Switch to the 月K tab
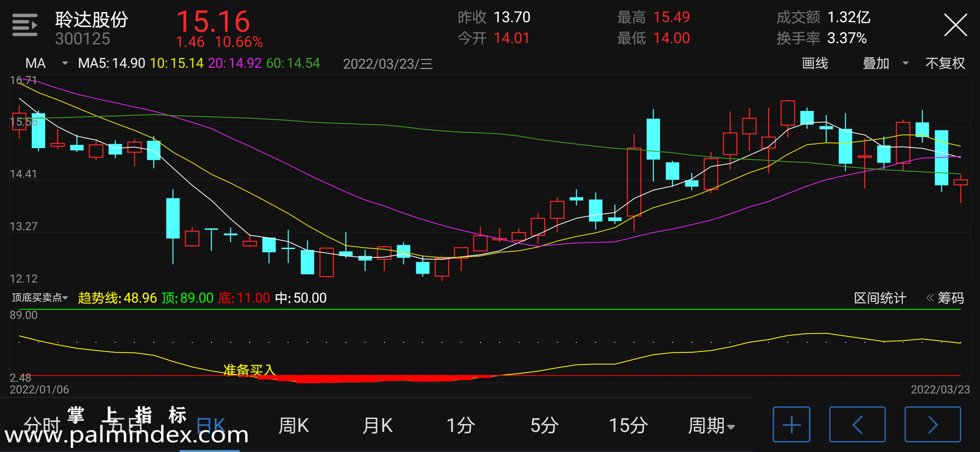 377,426
